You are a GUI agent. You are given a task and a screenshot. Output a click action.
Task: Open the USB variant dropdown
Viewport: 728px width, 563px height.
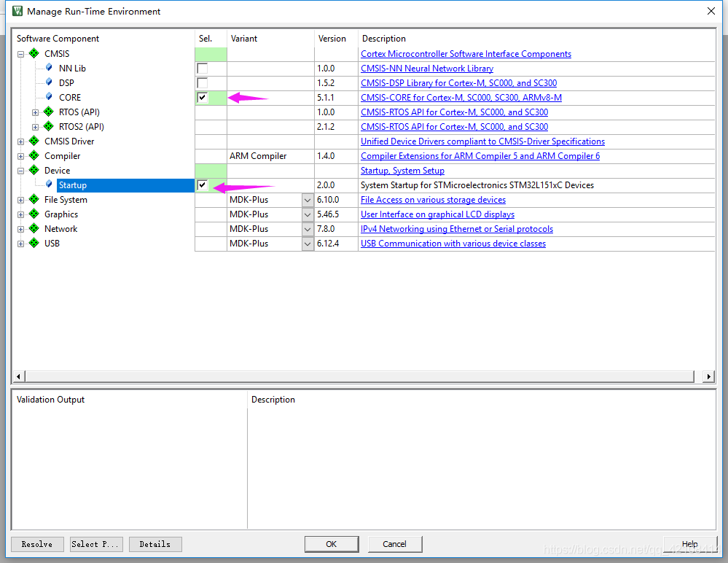[308, 244]
